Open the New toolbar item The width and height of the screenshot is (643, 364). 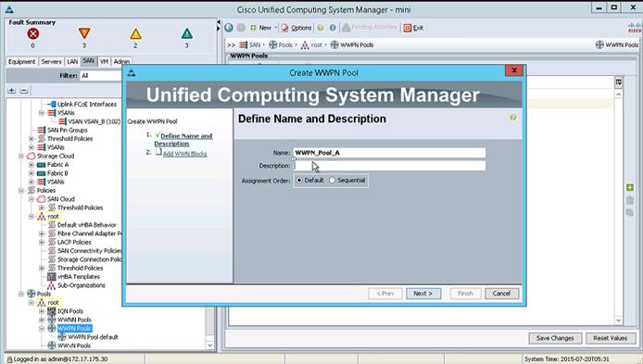pyautogui.click(x=261, y=28)
